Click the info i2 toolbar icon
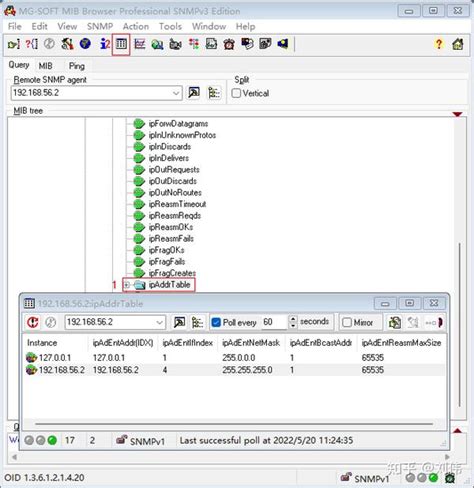 105,44
